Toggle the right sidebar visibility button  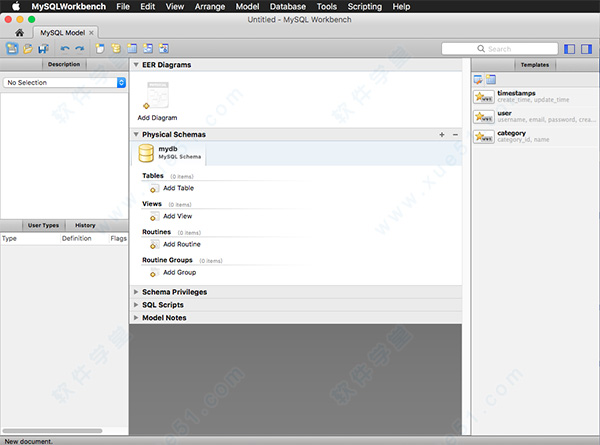click(587, 49)
